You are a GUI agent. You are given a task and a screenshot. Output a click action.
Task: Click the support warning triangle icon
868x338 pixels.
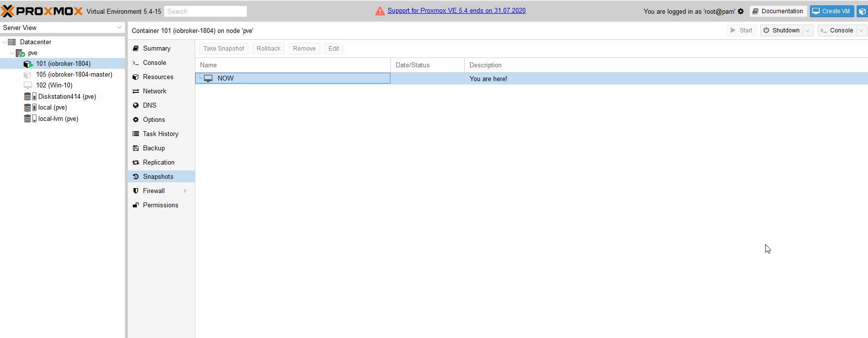pos(380,11)
